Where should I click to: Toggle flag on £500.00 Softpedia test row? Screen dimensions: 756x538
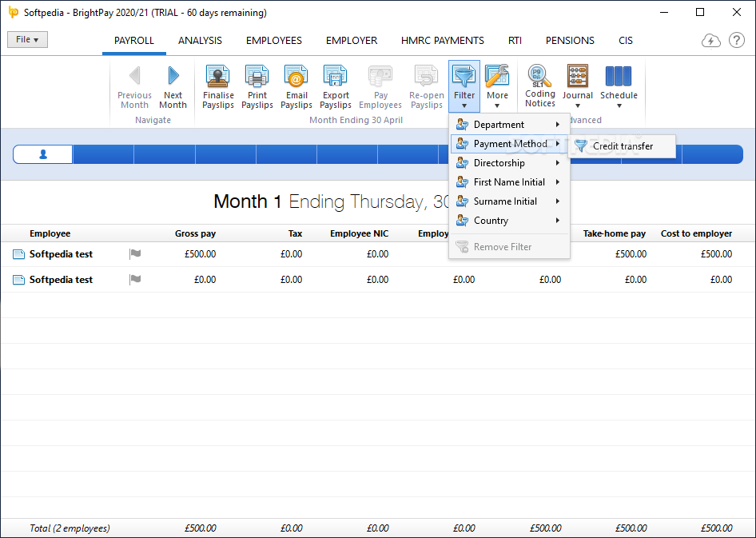coord(136,253)
